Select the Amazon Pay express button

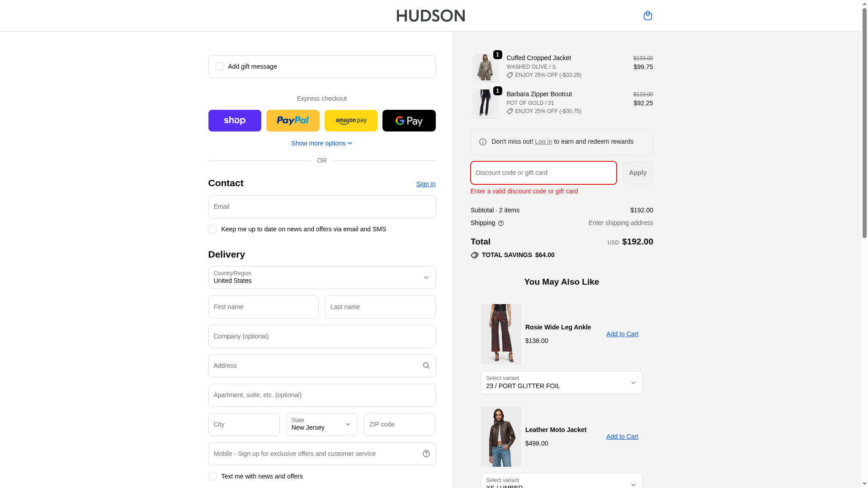click(351, 121)
